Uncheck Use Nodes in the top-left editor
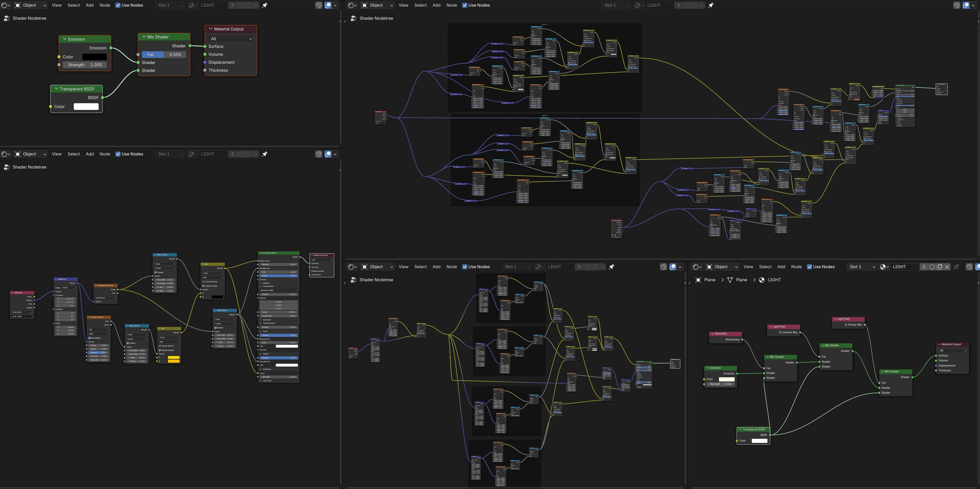Viewport: 980px width, 489px height. click(x=118, y=5)
